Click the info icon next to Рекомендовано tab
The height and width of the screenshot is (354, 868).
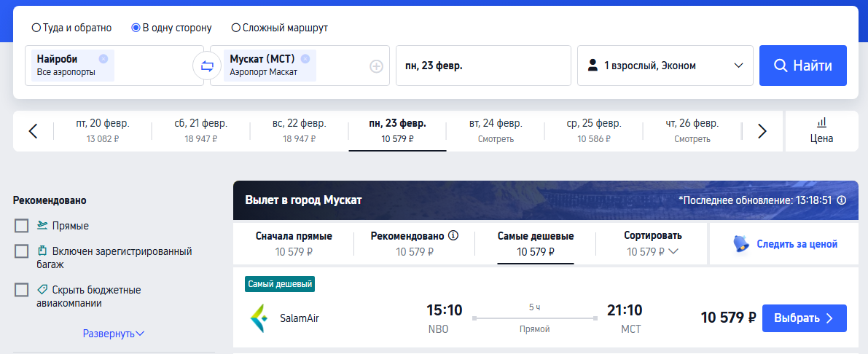(453, 236)
